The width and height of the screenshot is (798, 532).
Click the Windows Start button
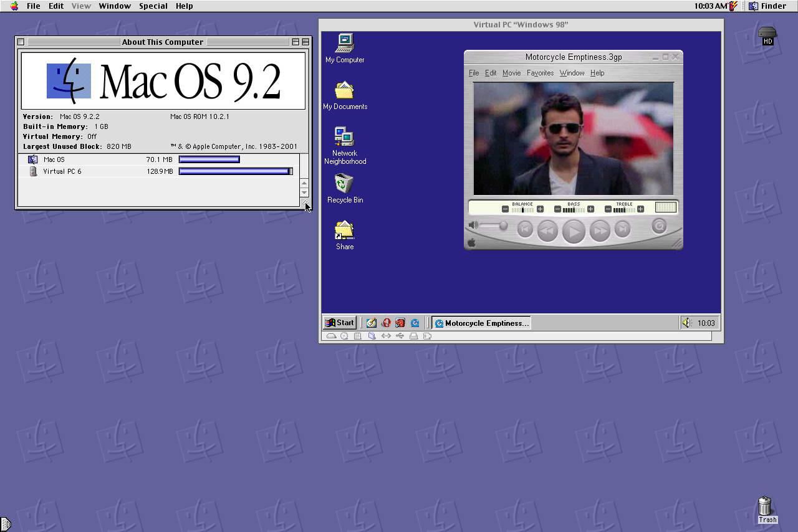pos(340,323)
